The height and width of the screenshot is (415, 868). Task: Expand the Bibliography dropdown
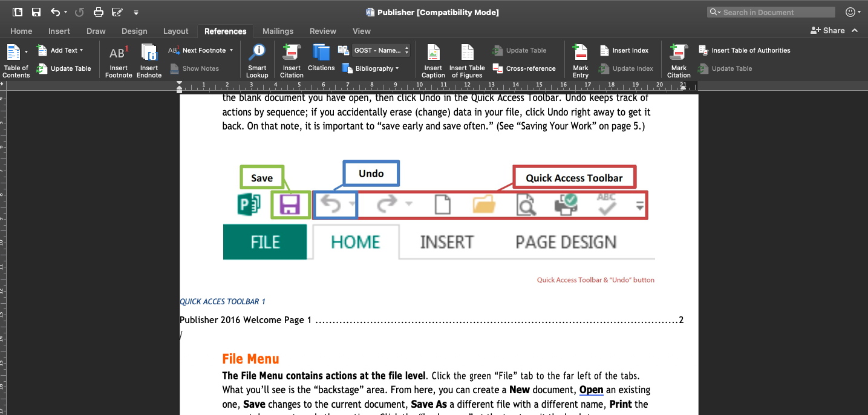(x=397, y=68)
